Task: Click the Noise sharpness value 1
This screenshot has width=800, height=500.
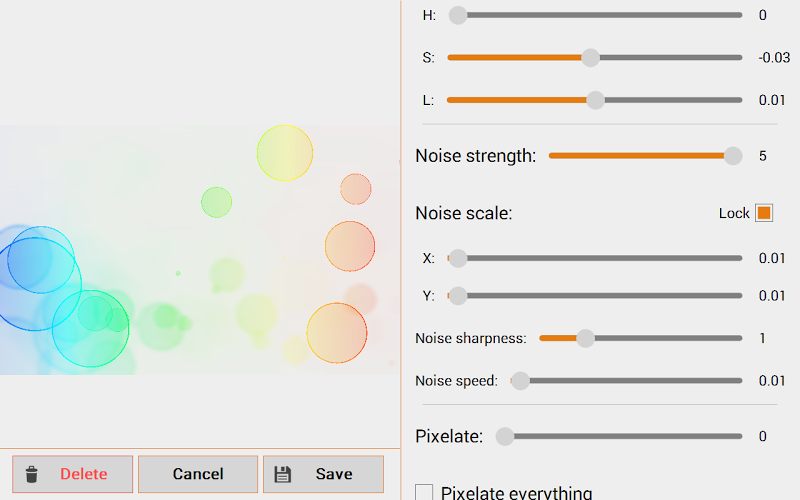Action: tap(762, 338)
